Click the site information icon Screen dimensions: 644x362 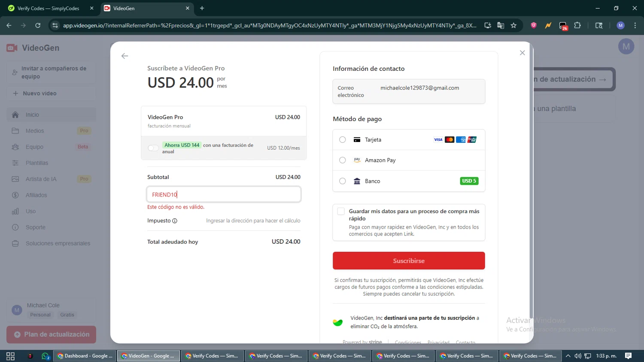pos(55,25)
